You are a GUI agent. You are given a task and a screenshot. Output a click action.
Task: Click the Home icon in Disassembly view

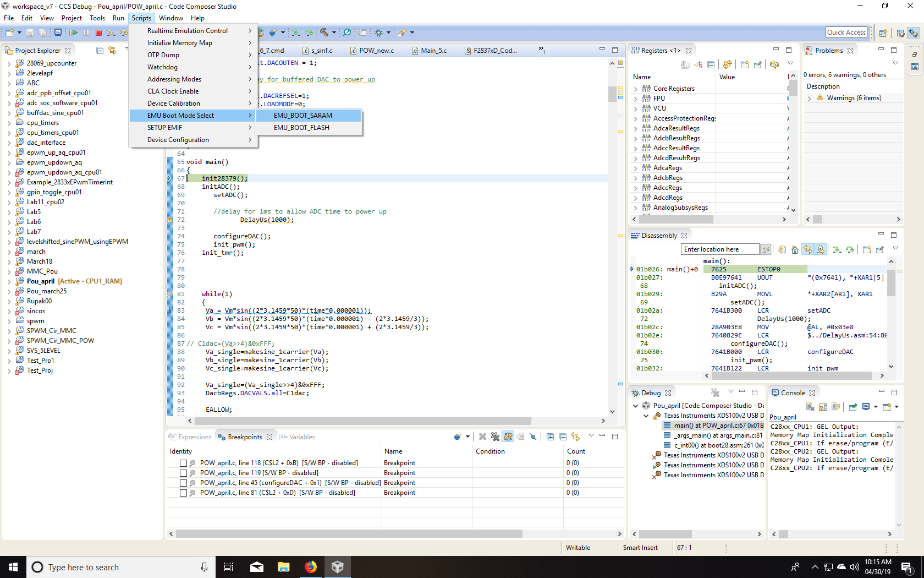[795, 249]
